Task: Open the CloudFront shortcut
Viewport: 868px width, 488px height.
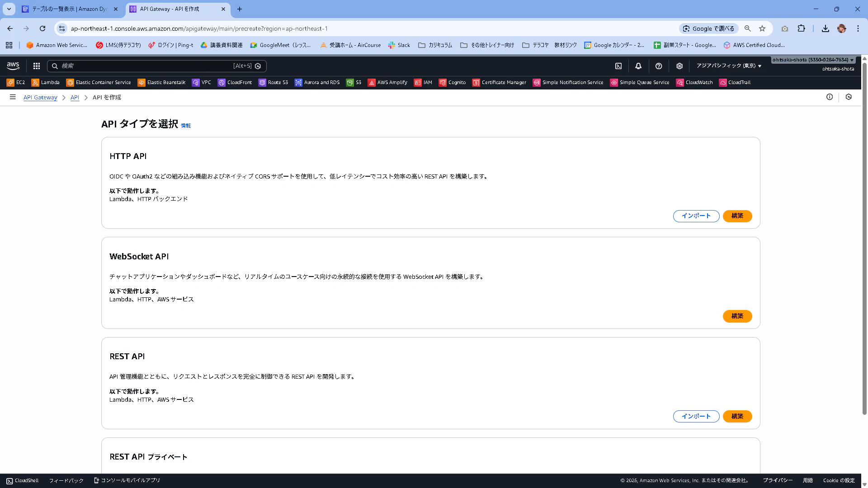Action: [235, 83]
